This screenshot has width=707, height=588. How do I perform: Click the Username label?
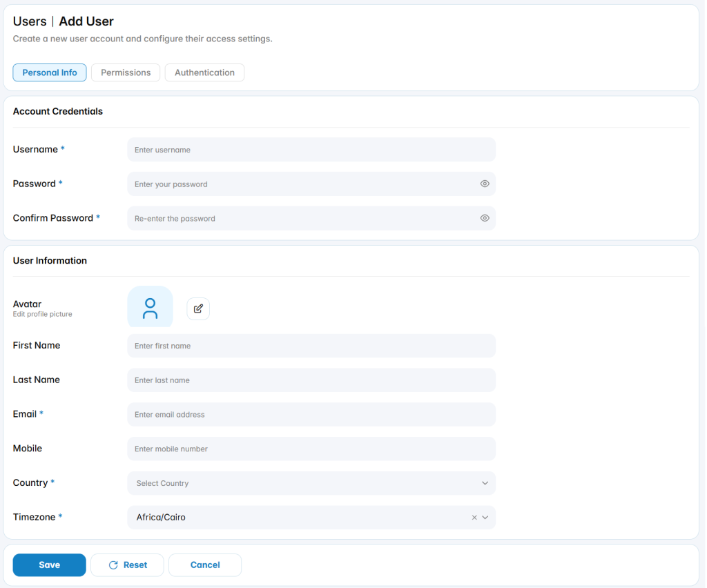pos(35,150)
